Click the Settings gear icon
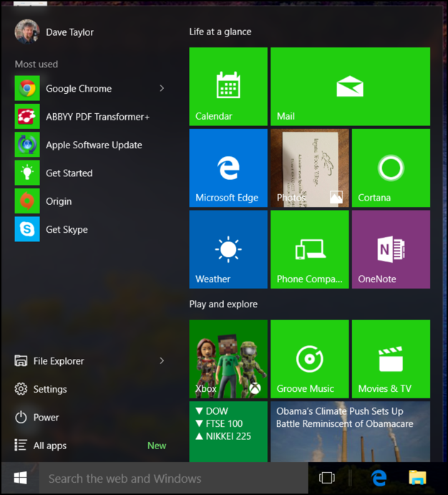 [21, 389]
